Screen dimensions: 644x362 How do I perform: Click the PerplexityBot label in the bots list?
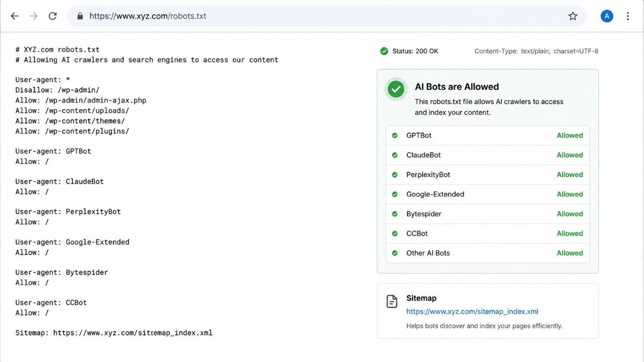pos(428,174)
